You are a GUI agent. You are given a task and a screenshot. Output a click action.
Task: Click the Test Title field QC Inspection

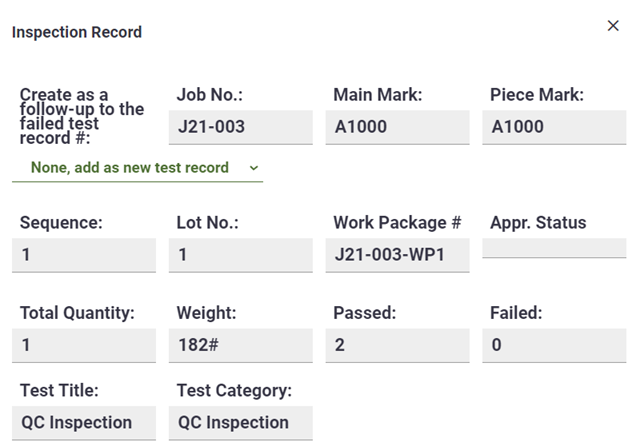point(84,422)
